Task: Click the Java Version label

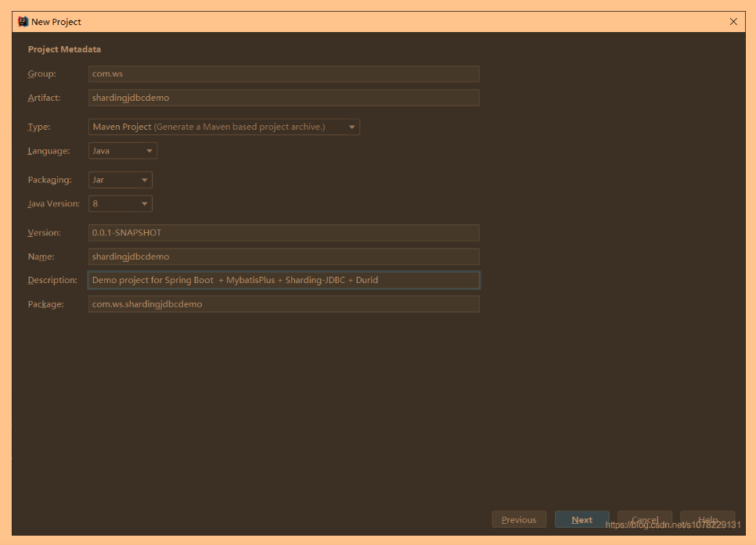Action: 54,204
